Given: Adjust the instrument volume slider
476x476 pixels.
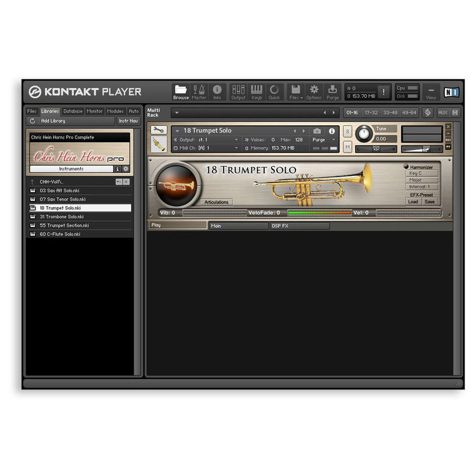Looking at the screenshot, I should (x=422, y=149).
